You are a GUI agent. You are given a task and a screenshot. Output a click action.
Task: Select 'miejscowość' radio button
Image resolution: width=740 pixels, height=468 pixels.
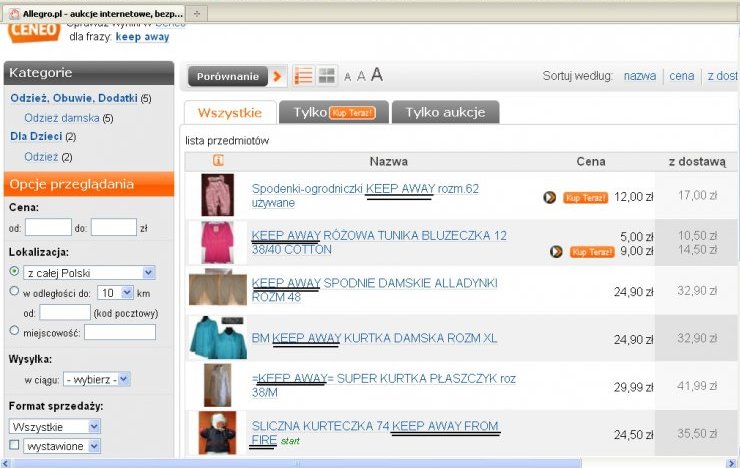click(x=14, y=331)
